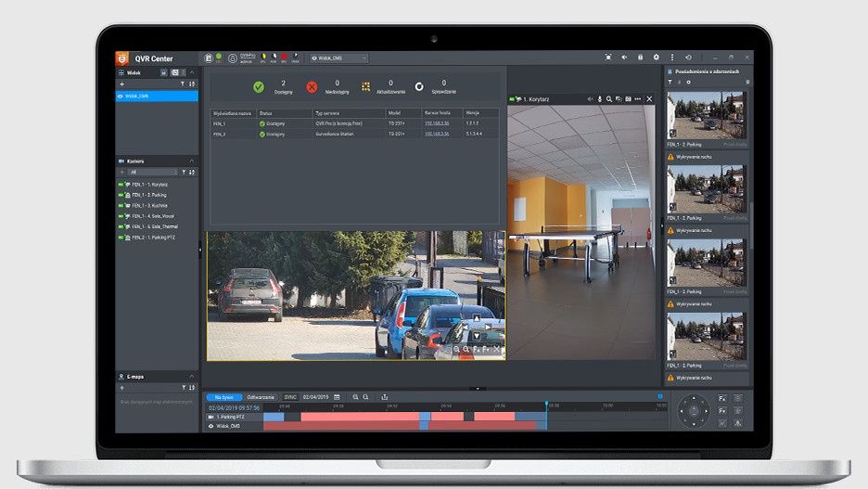
Task: Collapse the left sidebar with the edge handle
Action: coord(200,250)
